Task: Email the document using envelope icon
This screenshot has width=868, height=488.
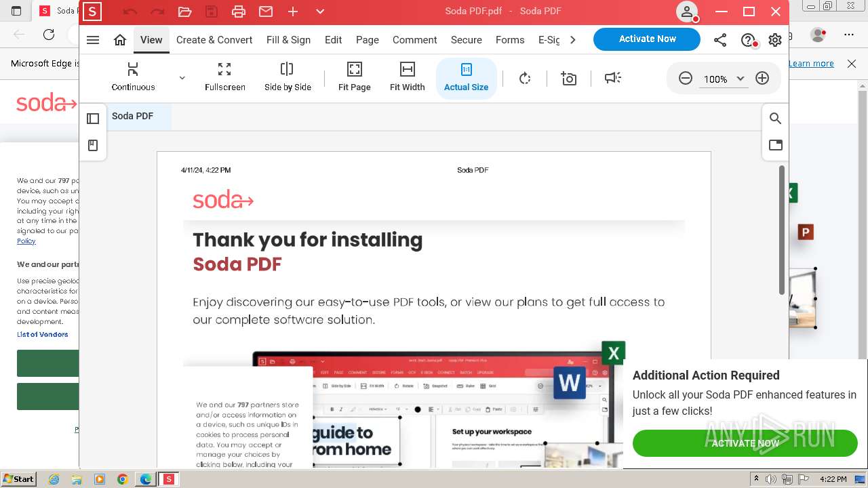Action: point(266,12)
